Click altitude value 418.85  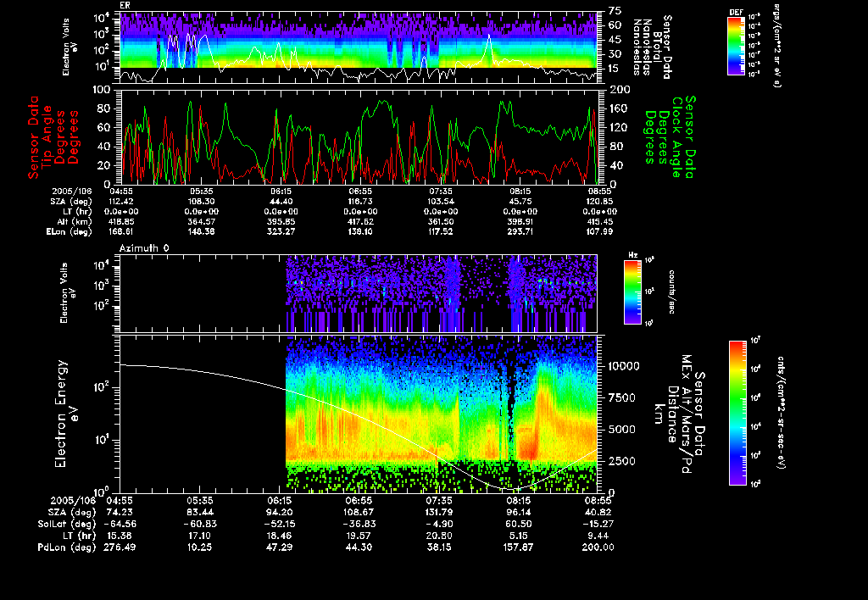pyautogui.click(x=122, y=221)
